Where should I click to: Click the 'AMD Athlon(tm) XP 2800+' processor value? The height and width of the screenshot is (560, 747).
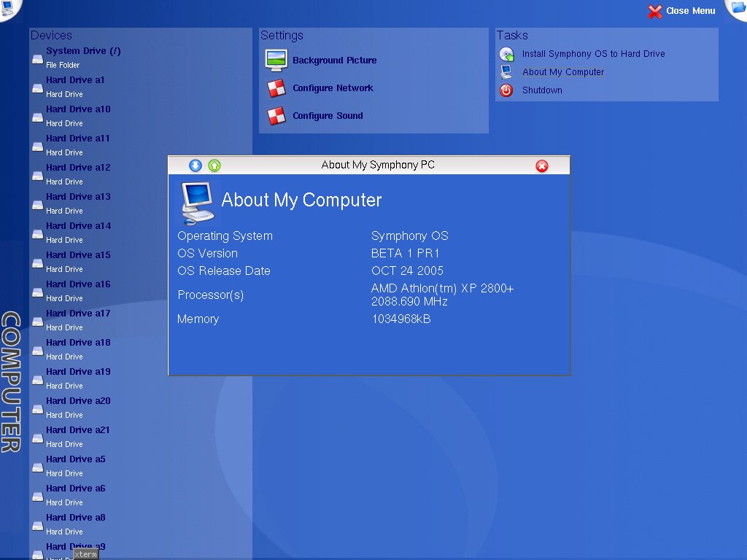[442, 288]
